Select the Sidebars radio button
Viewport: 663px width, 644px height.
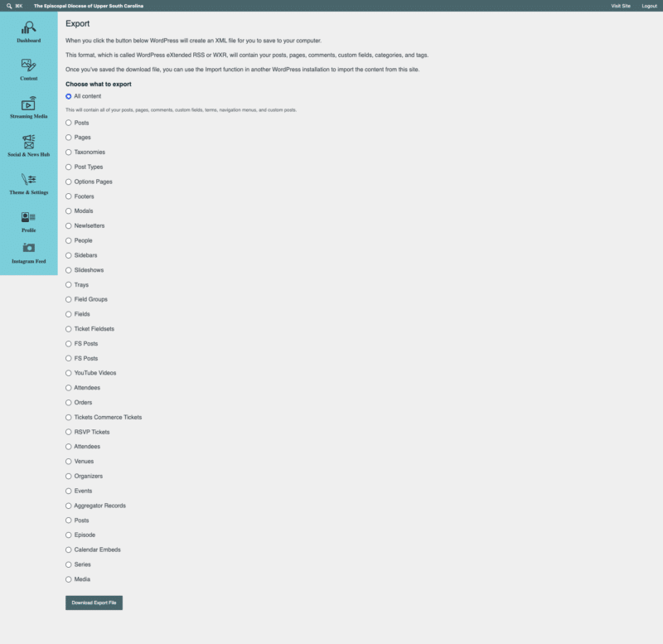pos(69,255)
